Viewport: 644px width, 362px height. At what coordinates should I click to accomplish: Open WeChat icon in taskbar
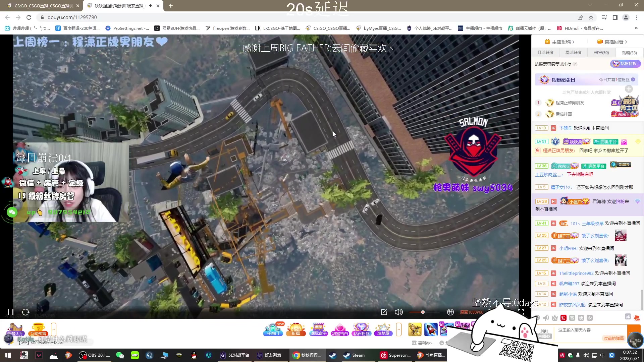click(x=120, y=355)
